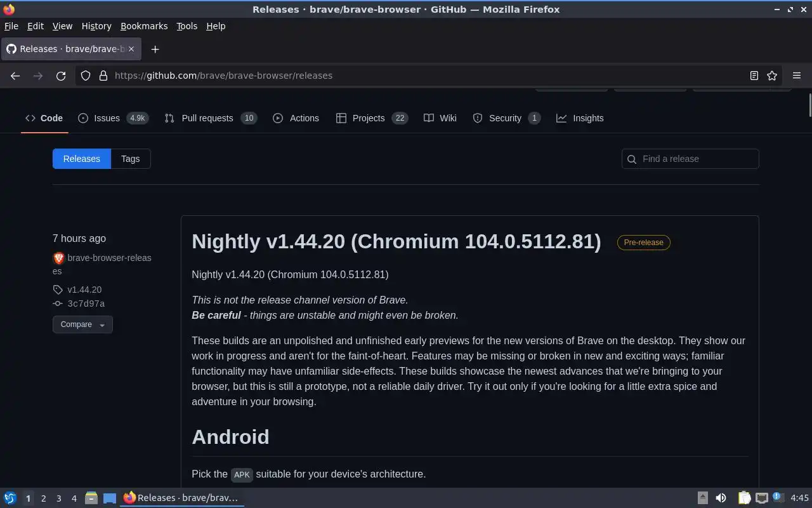Open the clipboard tray icon
The width and height of the screenshot is (812, 508).
click(x=744, y=498)
